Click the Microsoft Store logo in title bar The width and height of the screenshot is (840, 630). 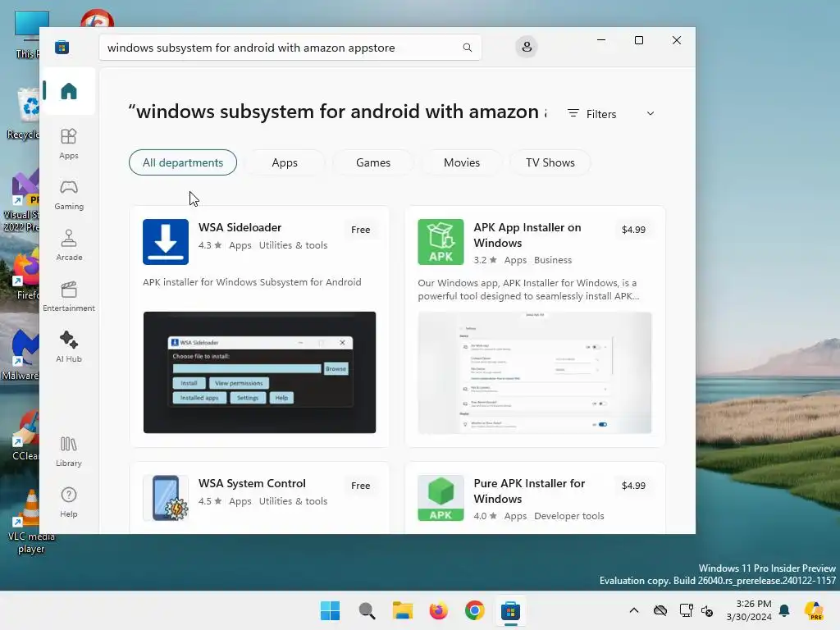point(62,47)
